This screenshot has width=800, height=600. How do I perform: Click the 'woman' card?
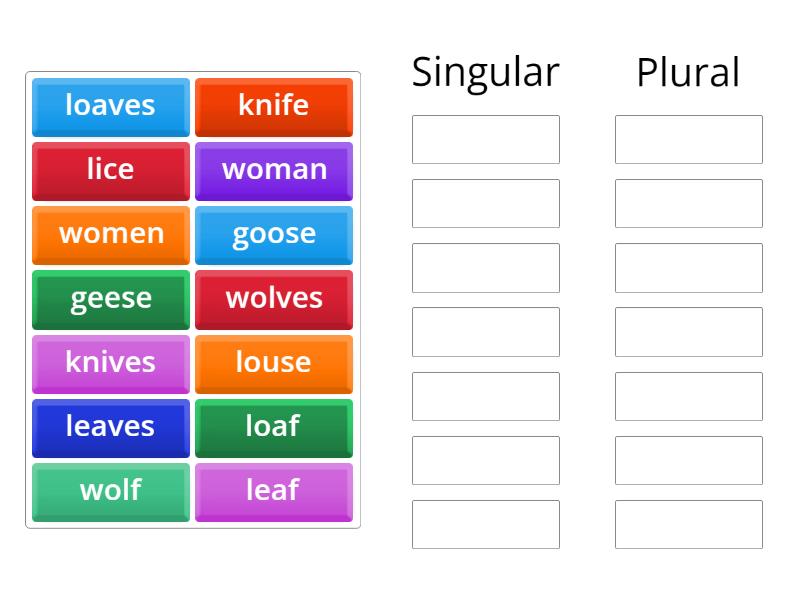click(274, 170)
